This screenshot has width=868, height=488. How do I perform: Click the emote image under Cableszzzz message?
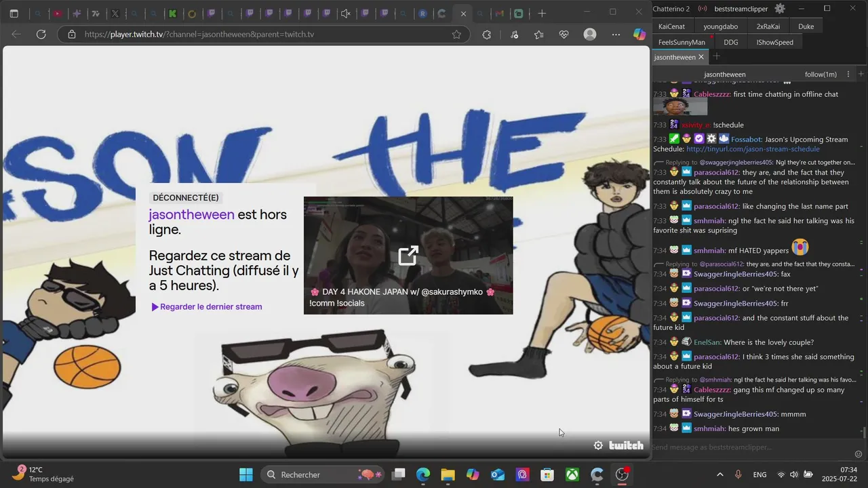680,107
